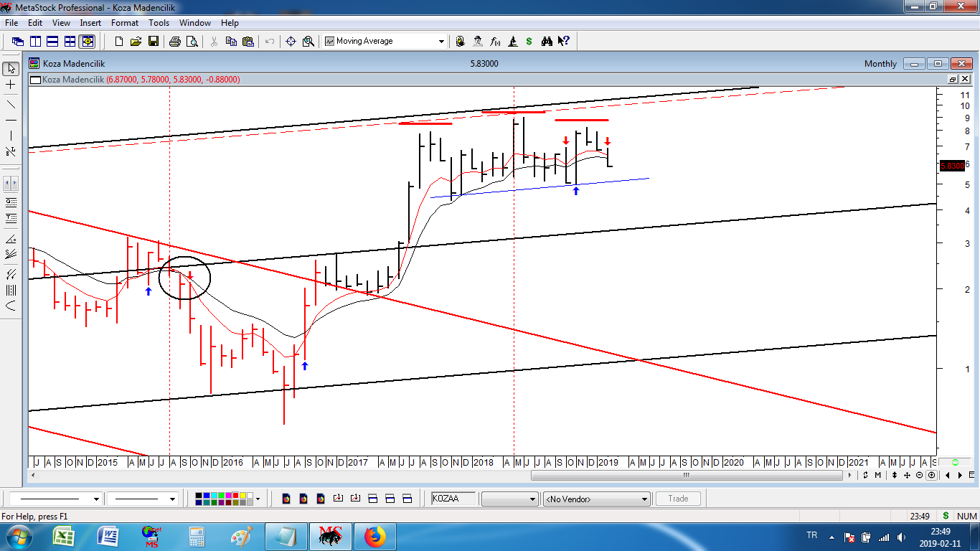Open the Moving Average indicator dropdown
The width and height of the screenshot is (980, 551).
pos(441,42)
